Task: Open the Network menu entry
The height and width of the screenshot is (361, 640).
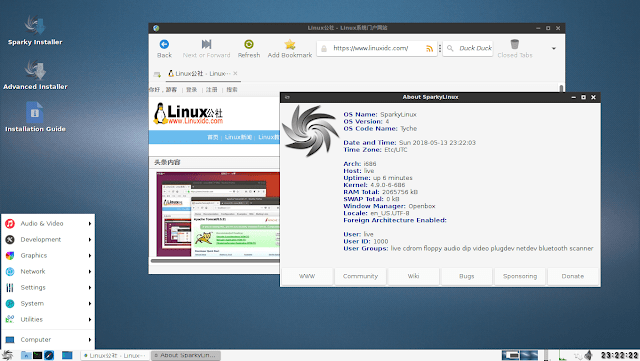Action: point(48,271)
